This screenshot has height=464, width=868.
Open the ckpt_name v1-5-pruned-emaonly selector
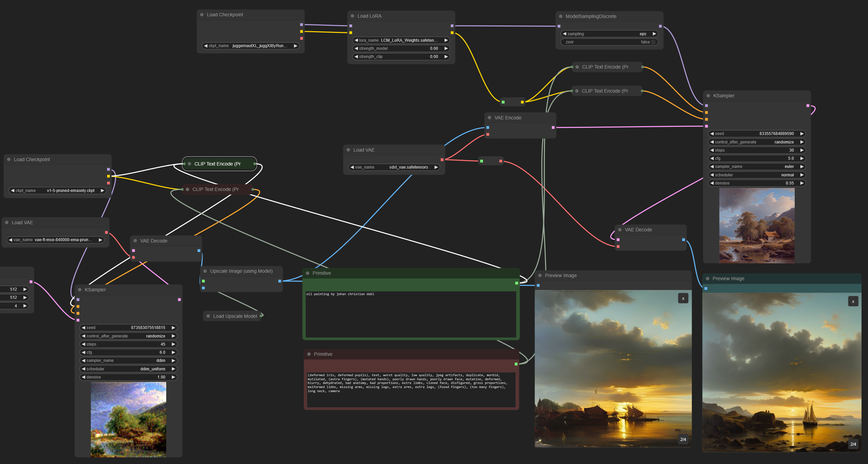pos(57,191)
